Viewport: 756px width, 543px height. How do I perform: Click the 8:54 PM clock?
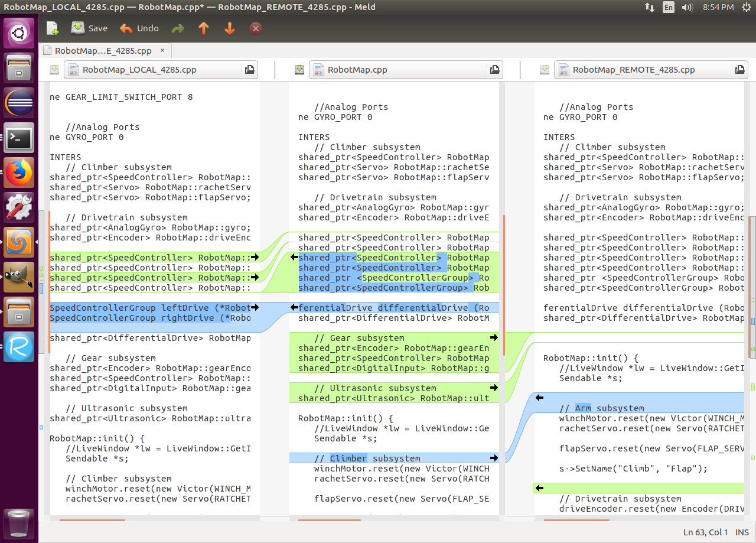[x=718, y=7]
